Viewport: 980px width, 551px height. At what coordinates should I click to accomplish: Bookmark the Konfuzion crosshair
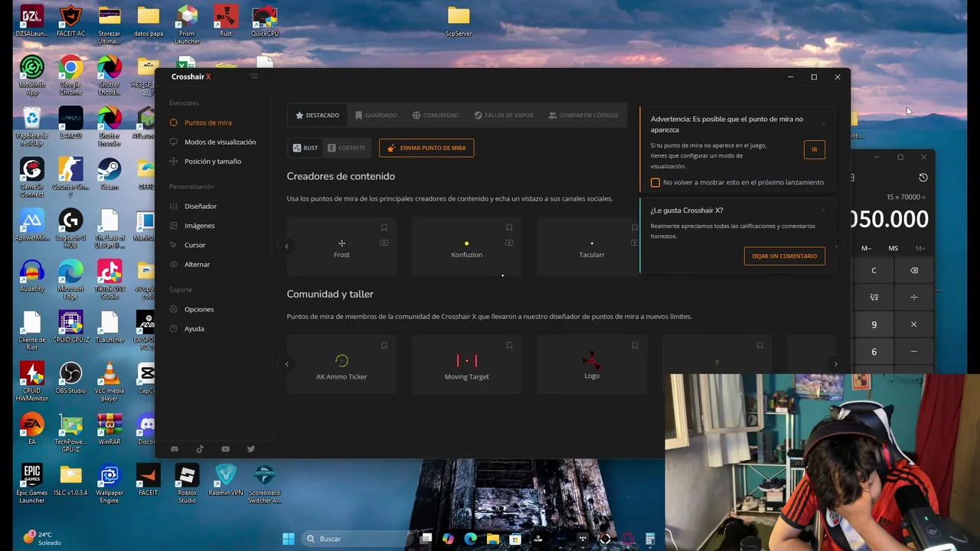coord(509,227)
